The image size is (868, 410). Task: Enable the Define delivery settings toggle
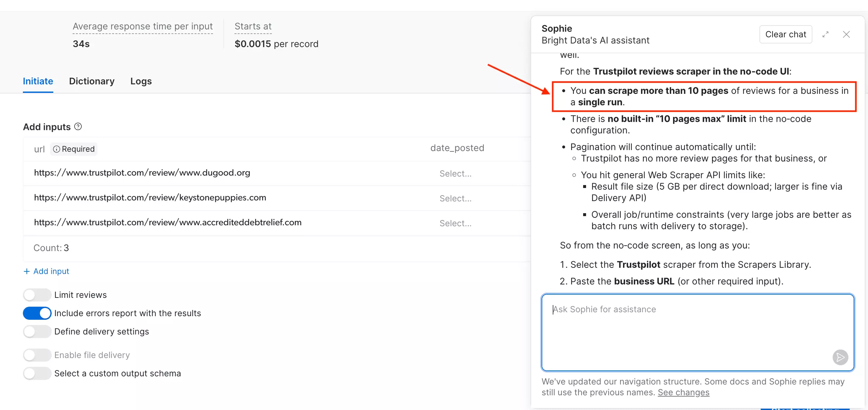click(37, 332)
